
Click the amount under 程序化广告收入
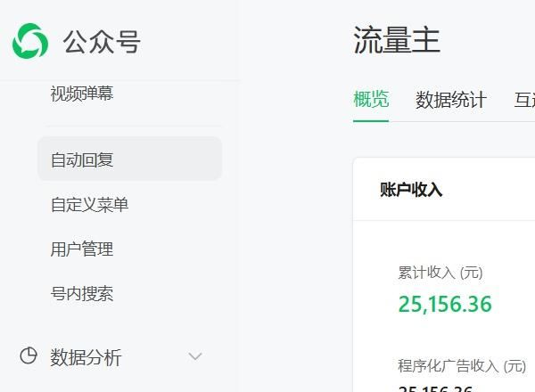coord(435,388)
